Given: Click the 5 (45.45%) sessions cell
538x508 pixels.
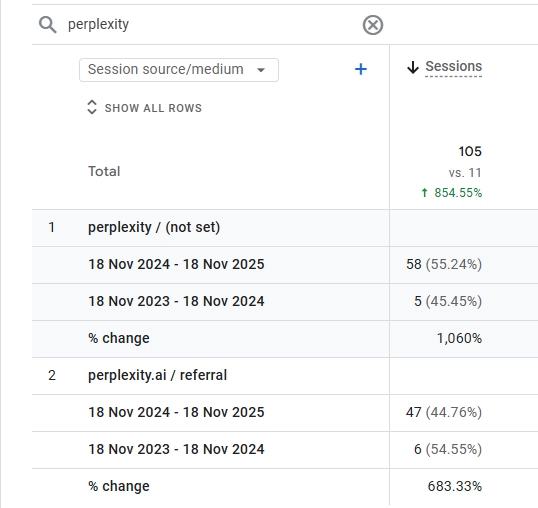Looking at the screenshot, I should (448, 302).
